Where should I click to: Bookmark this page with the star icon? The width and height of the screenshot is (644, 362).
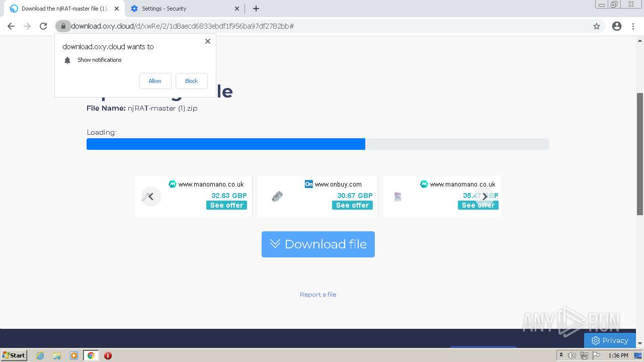[x=597, y=26]
